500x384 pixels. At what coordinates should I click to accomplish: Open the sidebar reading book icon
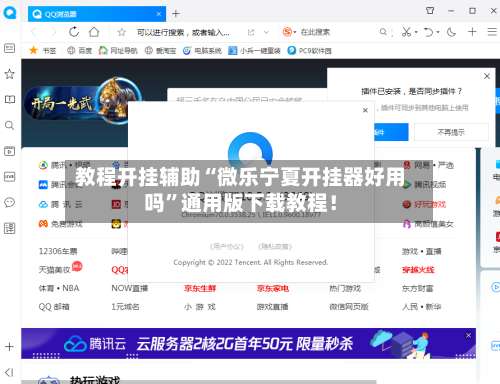(9, 99)
